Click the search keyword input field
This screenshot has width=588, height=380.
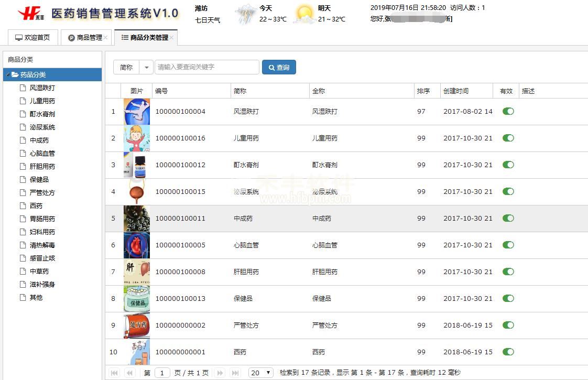pyautogui.click(x=206, y=68)
